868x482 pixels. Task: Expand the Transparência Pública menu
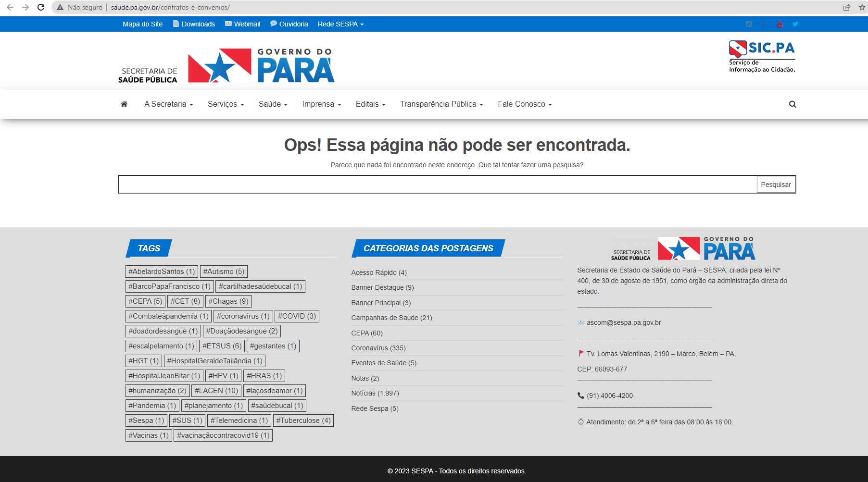[x=441, y=104]
